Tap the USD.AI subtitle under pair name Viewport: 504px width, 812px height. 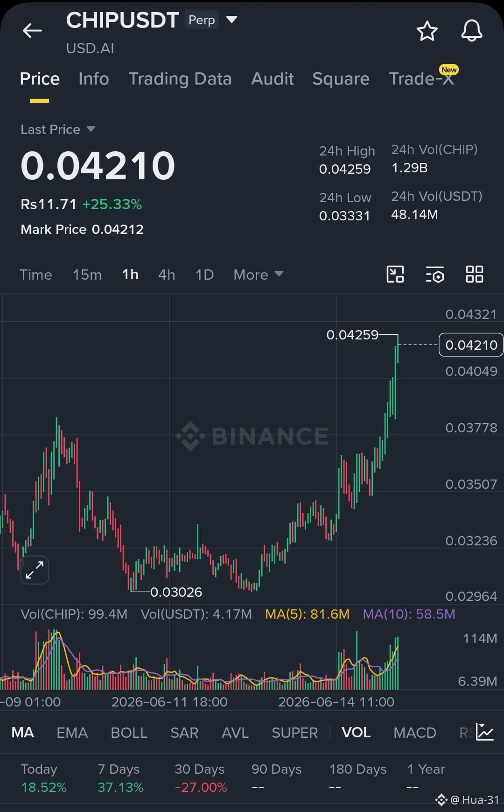tap(90, 48)
